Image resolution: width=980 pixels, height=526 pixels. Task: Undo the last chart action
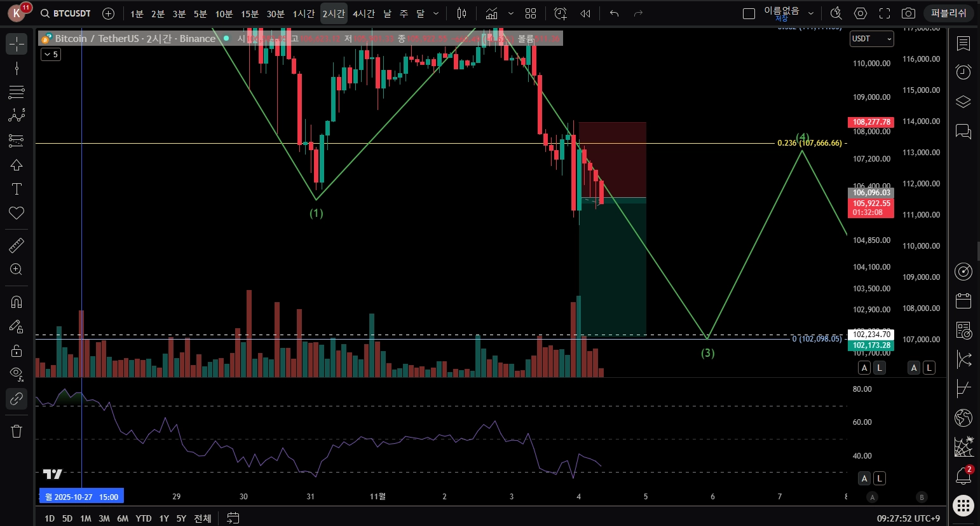pyautogui.click(x=614, y=13)
